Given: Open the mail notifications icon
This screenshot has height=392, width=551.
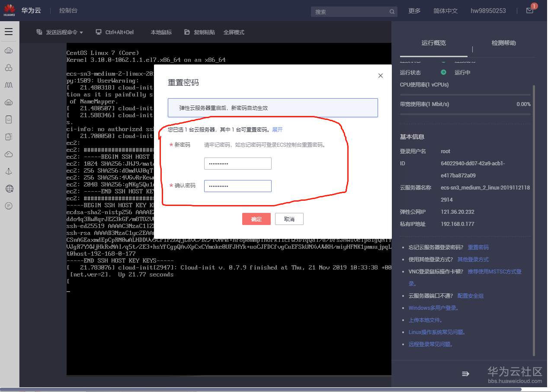Looking at the screenshot, I should (x=530, y=10).
